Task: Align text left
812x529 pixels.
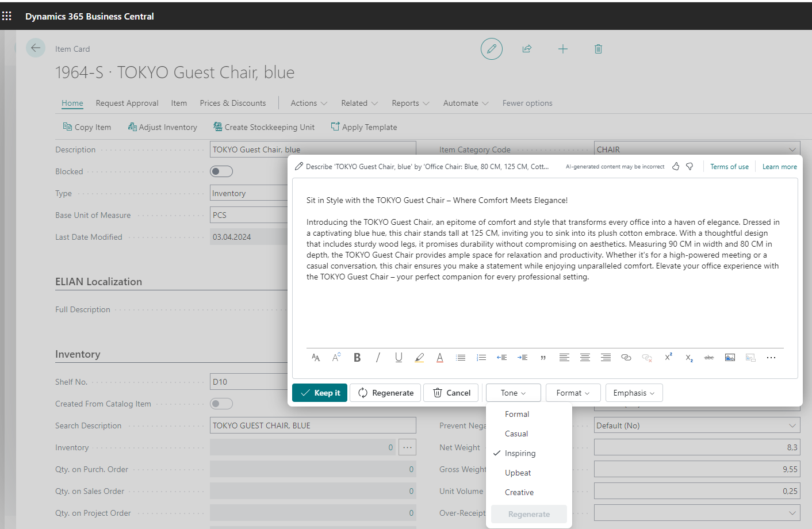Action: (x=564, y=358)
